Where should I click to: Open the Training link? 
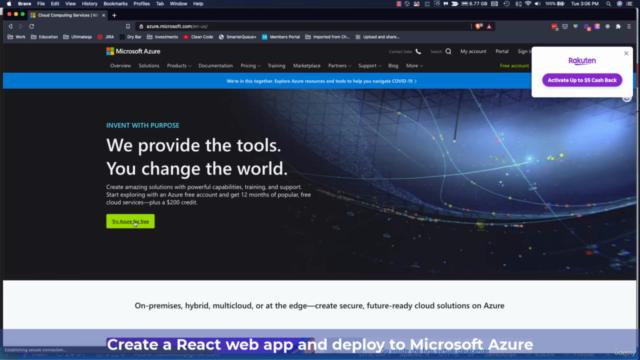(x=276, y=66)
